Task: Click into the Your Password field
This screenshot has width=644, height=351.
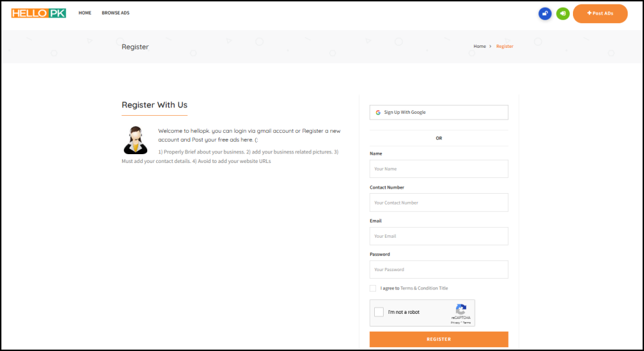Action: (x=438, y=269)
